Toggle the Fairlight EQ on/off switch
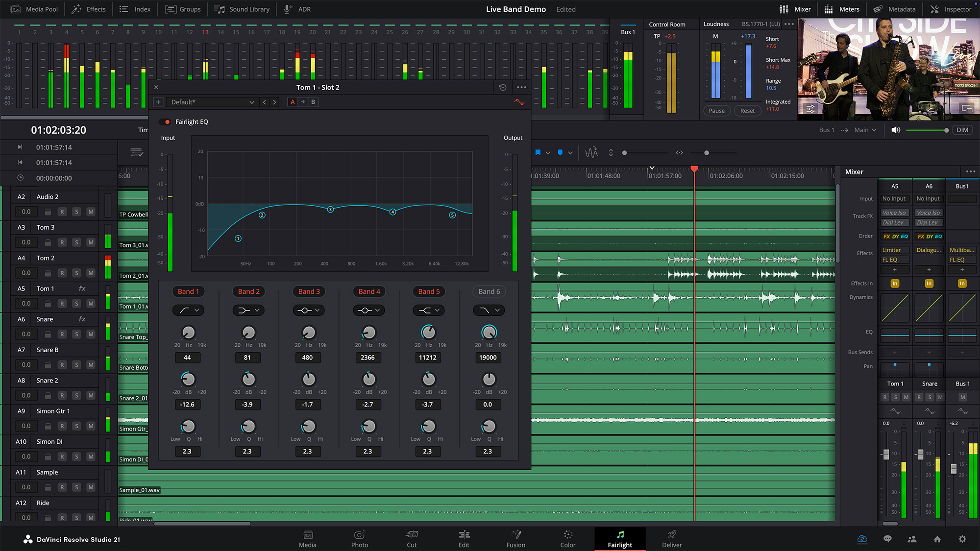Viewport: 980px width, 551px height. (165, 121)
